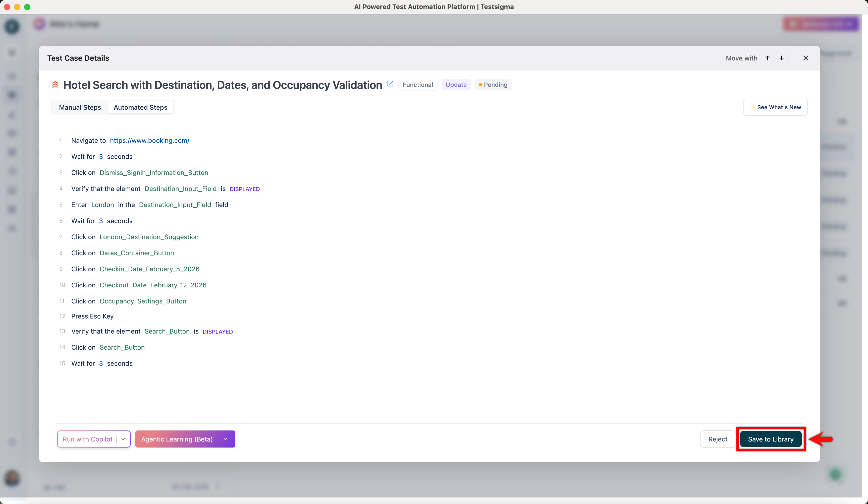Viewport: 868px width, 504px height.
Task: Click the Update label tag
Action: pos(456,85)
